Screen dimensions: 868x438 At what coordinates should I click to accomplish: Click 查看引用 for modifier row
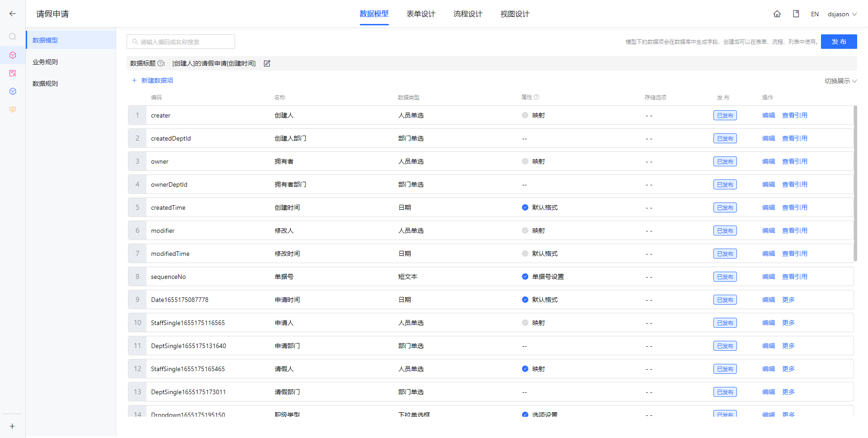795,231
